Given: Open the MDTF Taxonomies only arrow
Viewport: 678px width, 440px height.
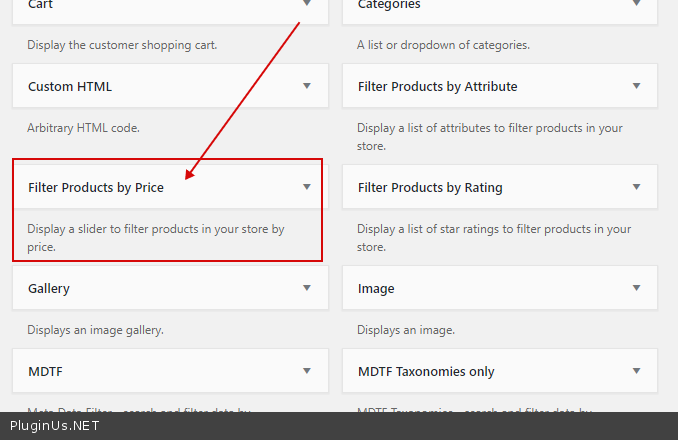Looking at the screenshot, I should pyautogui.click(x=637, y=371).
